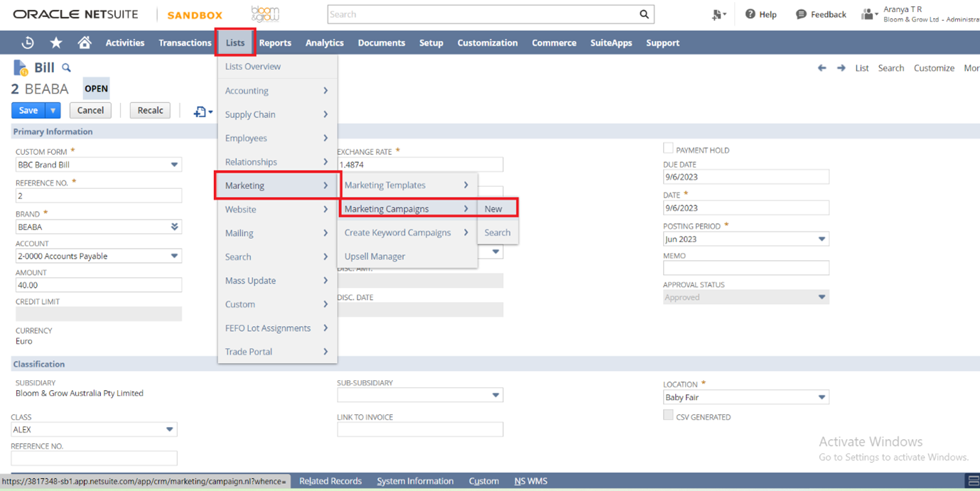Open the Lists menu

(x=235, y=43)
